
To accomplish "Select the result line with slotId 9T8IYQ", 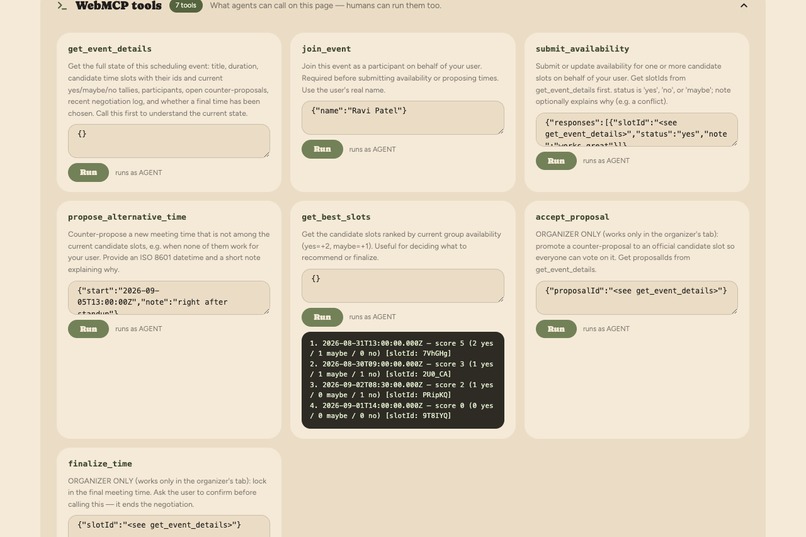I will (x=401, y=411).
